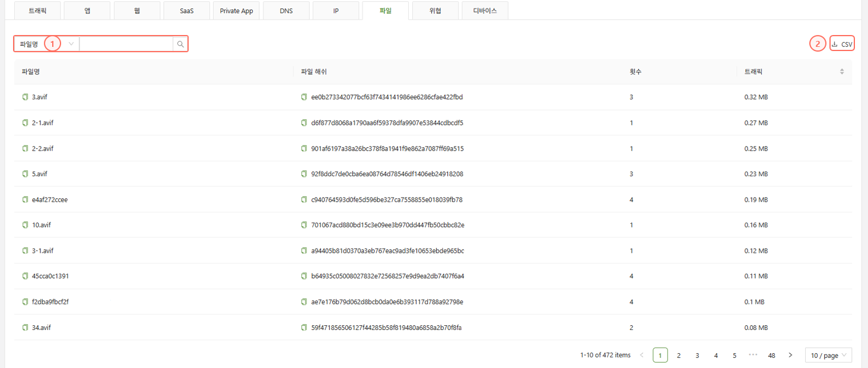Open the 10 / page size dropdown
The height and width of the screenshot is (368, 868).
tap(828, 356)
